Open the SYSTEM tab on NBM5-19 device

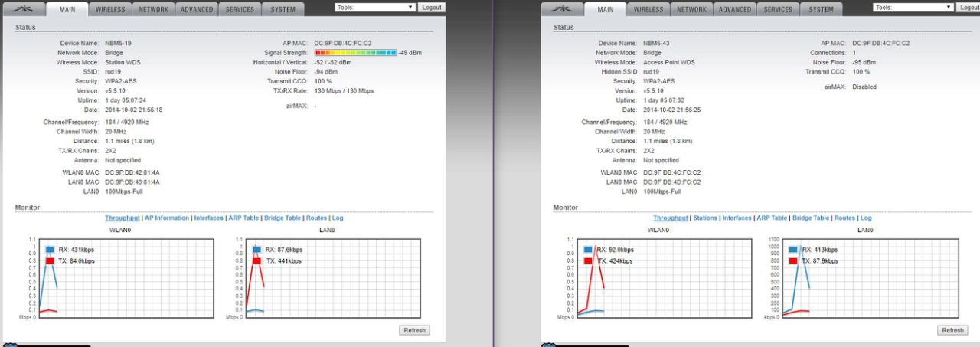(283, 10)
